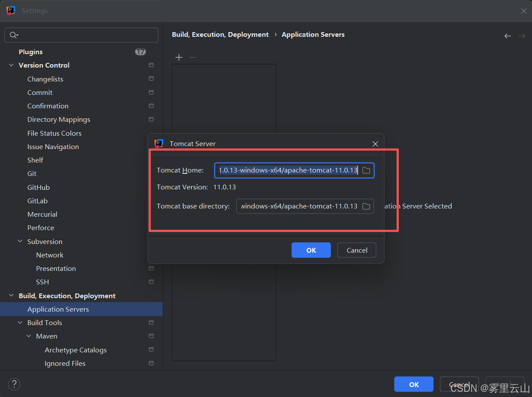Viewport: 532px width, 397px height.
Task: Browse for Tomcat base directory folder icon
Action: tap(366, 206)
